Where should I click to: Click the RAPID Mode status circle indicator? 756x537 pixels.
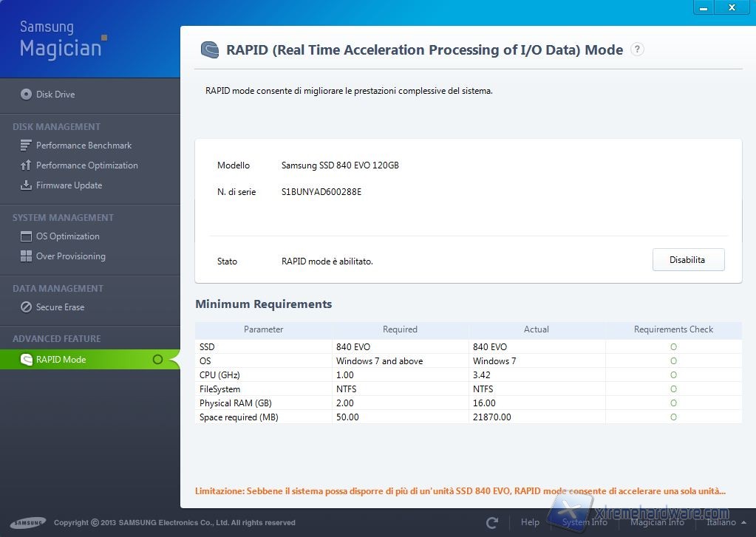tap(157, 360)
